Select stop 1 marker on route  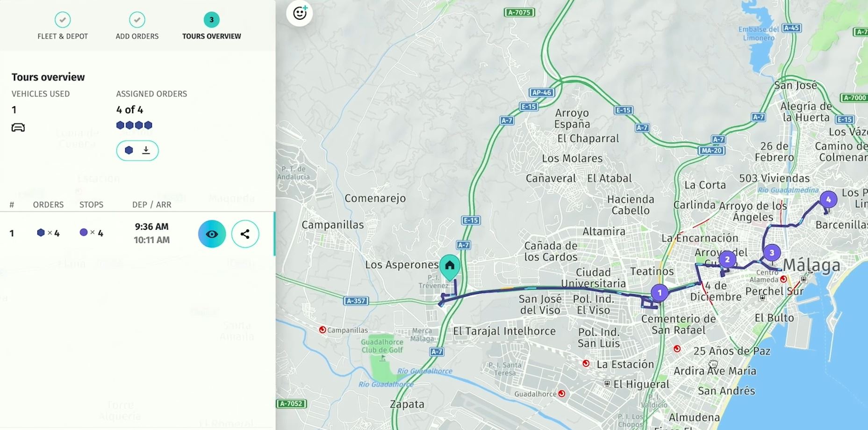coord(660,293)
